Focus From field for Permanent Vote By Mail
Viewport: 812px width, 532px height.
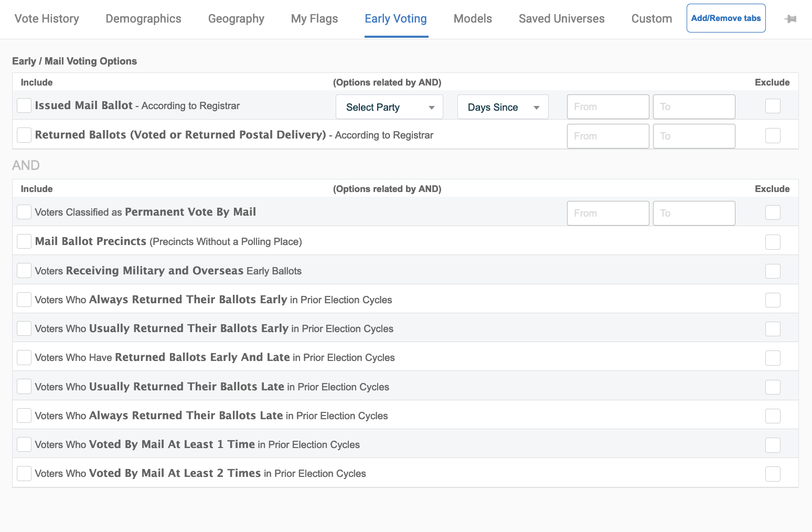tap(608, 214)
